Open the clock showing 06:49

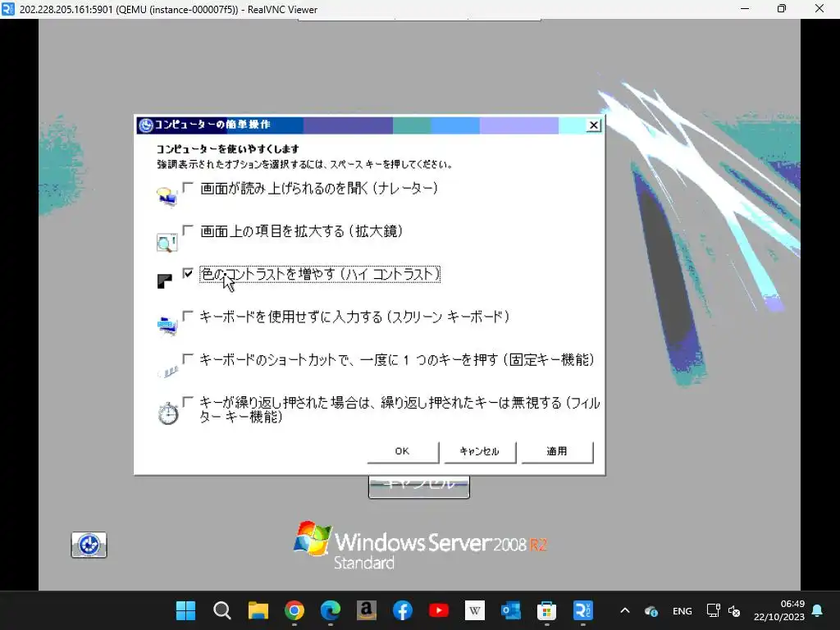tap(779, 610)
